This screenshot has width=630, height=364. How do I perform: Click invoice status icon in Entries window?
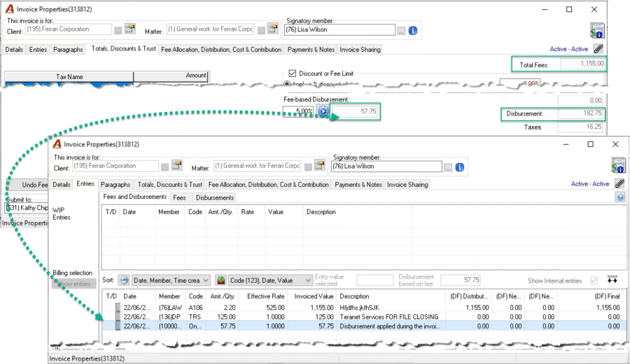[618, 165]
